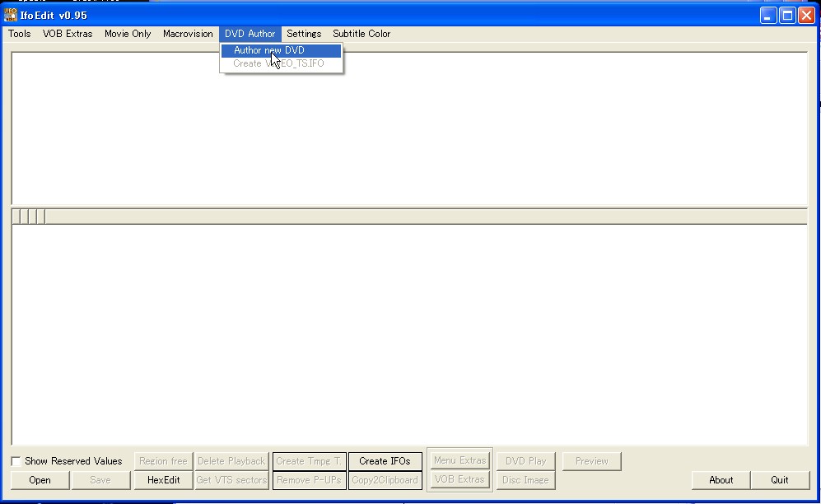Open the Subtitle Color menu
This screenshot has width=821, height=504.
[362, 34]
